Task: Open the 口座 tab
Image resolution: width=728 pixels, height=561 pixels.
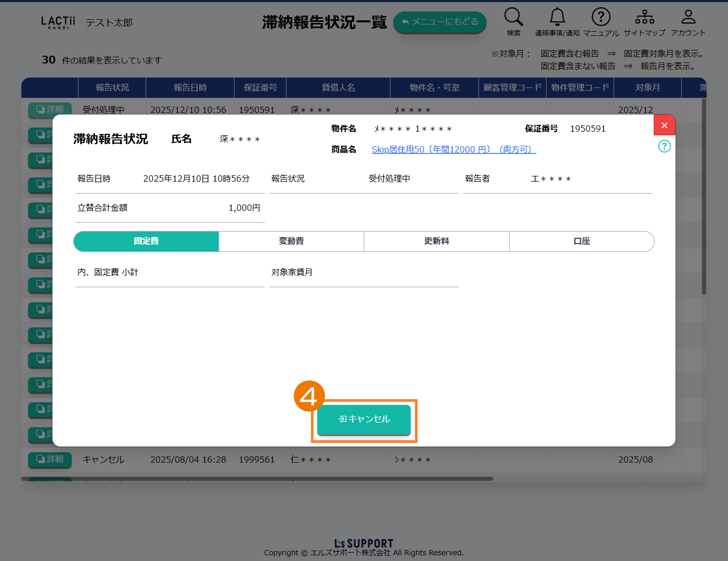Action: click(x=581, y=241)
